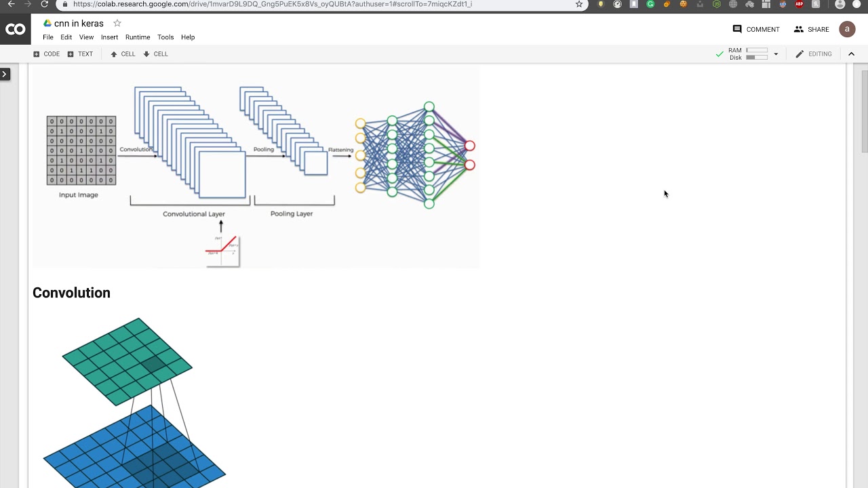The height and width of the screenshot is (488, 868).
Task: Reload the page with browser refresh
Action: tap(45, 4)
